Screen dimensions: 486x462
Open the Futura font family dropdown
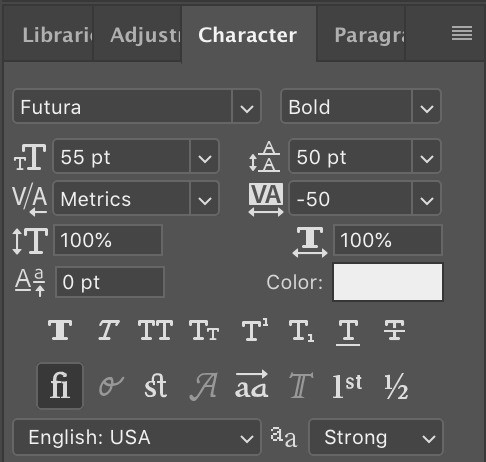(x=246, y=107)
